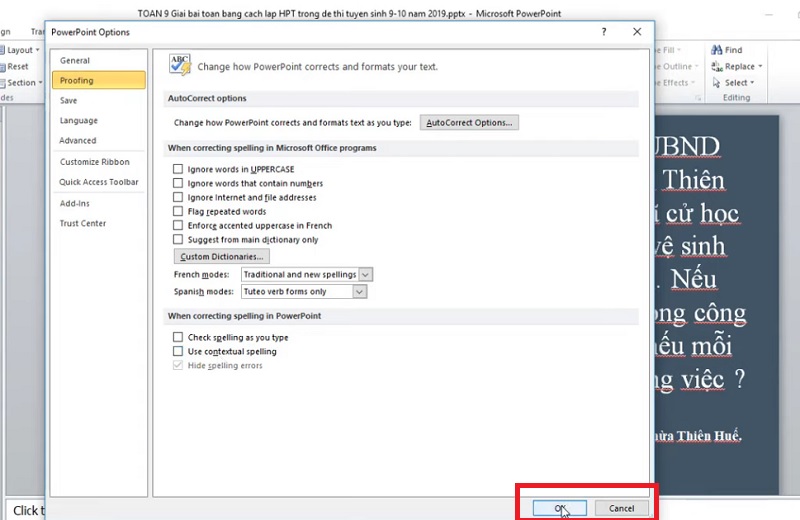This screenshot has width=800, height=520.
Task: Select Customize Ribbon in the sidebar
Action: click(x=94, y=162)
